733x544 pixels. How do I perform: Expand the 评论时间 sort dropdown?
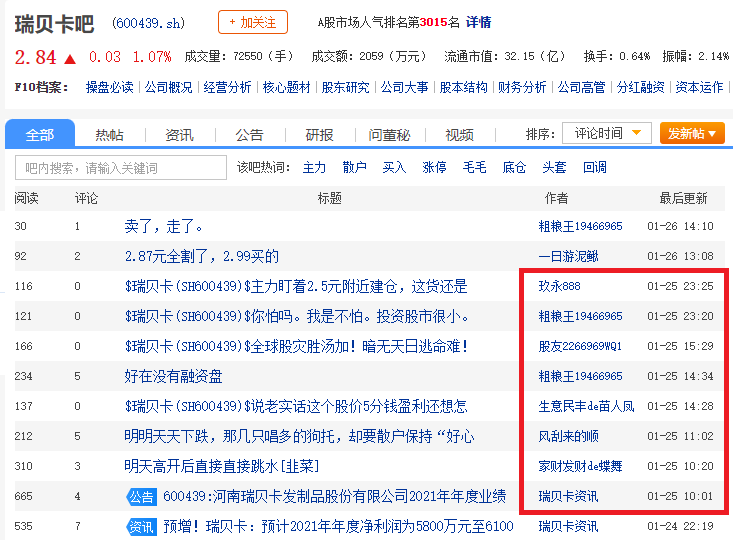point(607,133)
